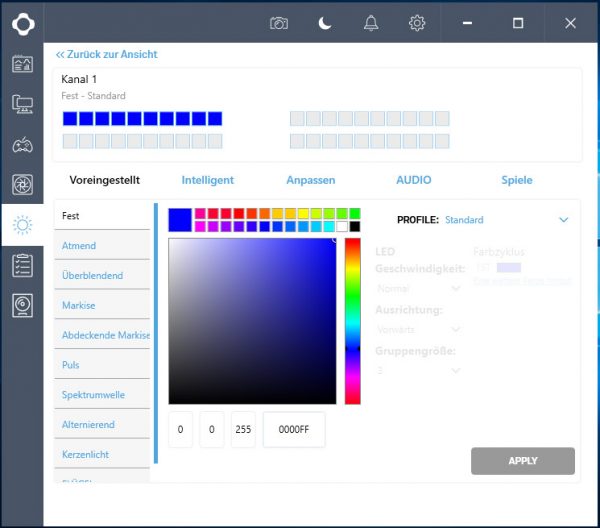Focus the blue value field showing 255

point(243,429)
